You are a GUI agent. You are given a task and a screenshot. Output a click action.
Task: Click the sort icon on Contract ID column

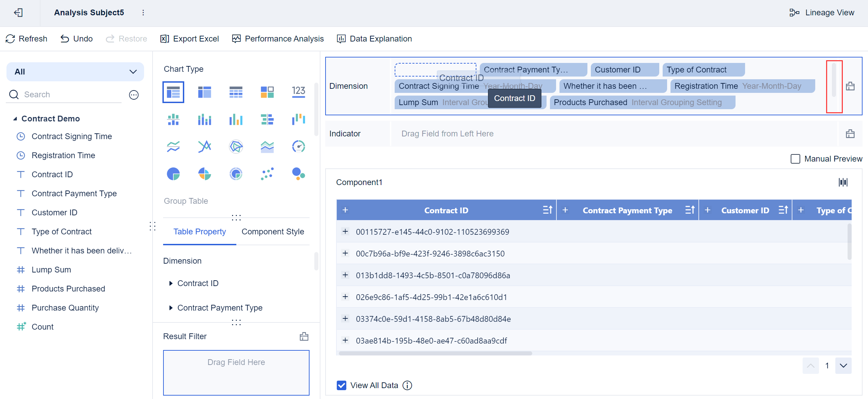[548, 210]
